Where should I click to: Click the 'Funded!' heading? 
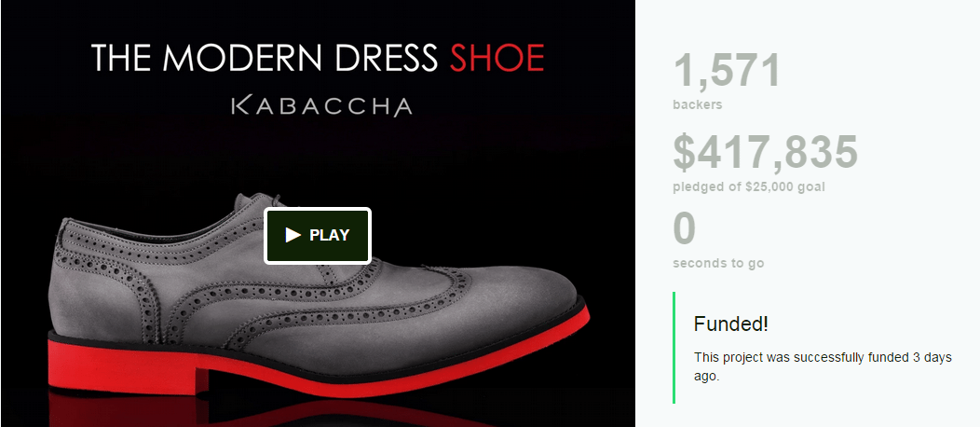pyautogui.click(x=731, y=324)
